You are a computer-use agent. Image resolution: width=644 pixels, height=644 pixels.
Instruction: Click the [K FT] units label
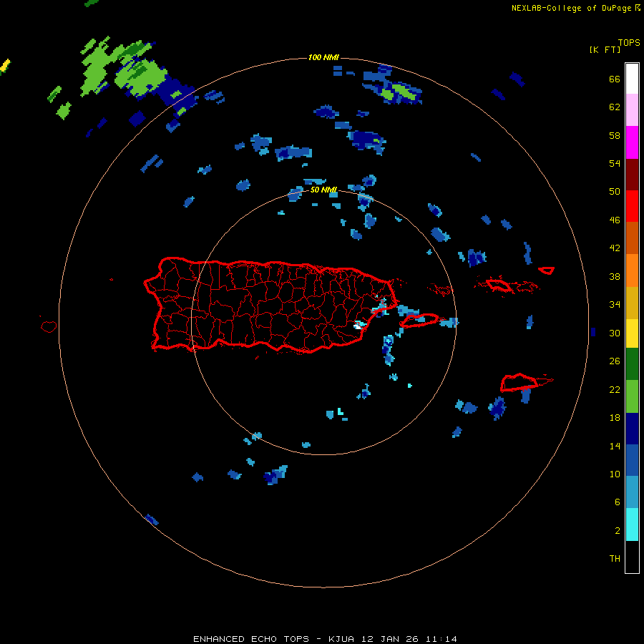(605, 49)
